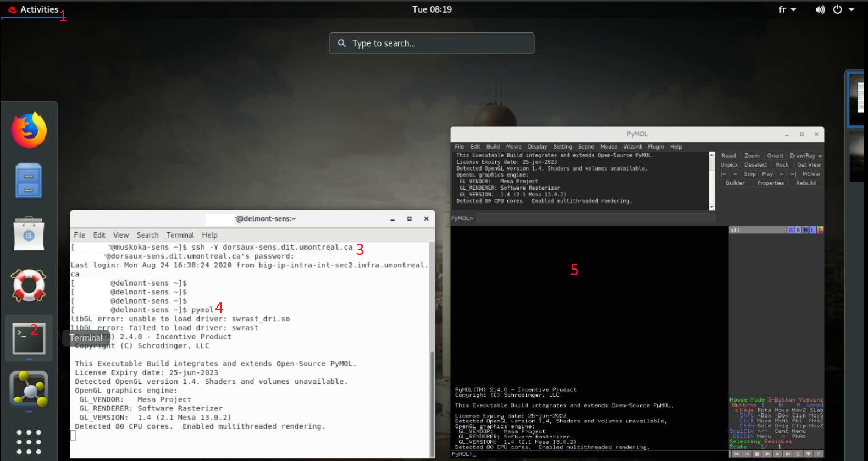Screen dimensions: 868x461
Task: Open the Terminal menu in terminal menubar
Action: pos(180,235)
